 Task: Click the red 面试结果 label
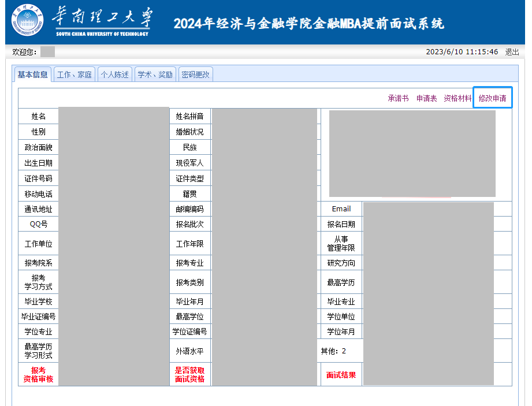click(x=341, y=374)
